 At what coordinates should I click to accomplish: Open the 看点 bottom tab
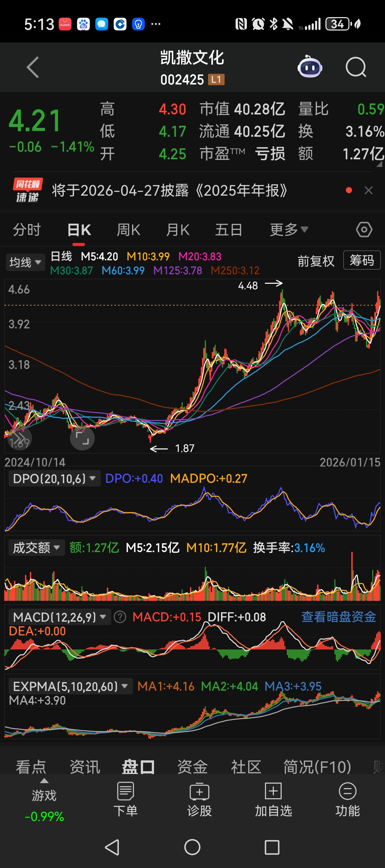pos(31,767)
